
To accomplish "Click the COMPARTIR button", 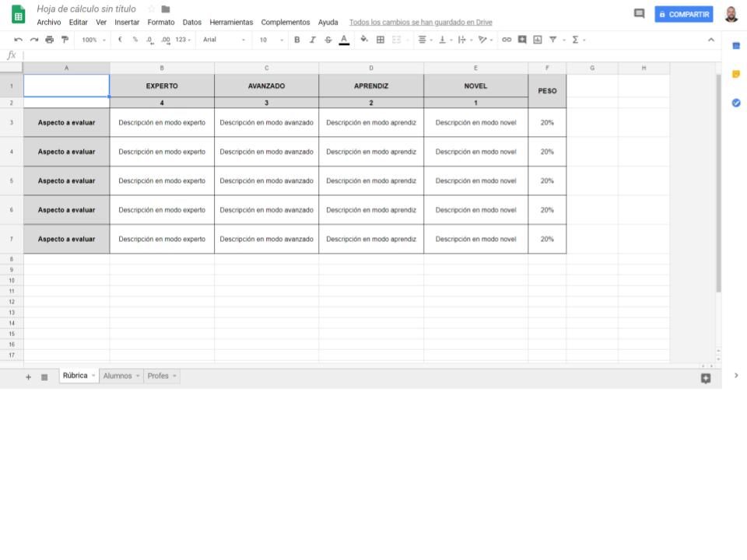I will click(683, 14).
